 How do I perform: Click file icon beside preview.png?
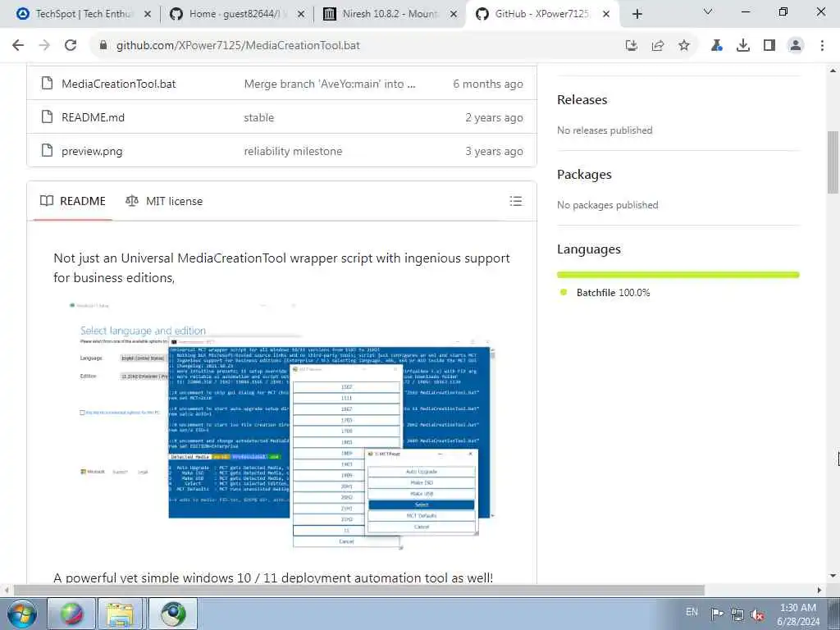tap(47, 151)
